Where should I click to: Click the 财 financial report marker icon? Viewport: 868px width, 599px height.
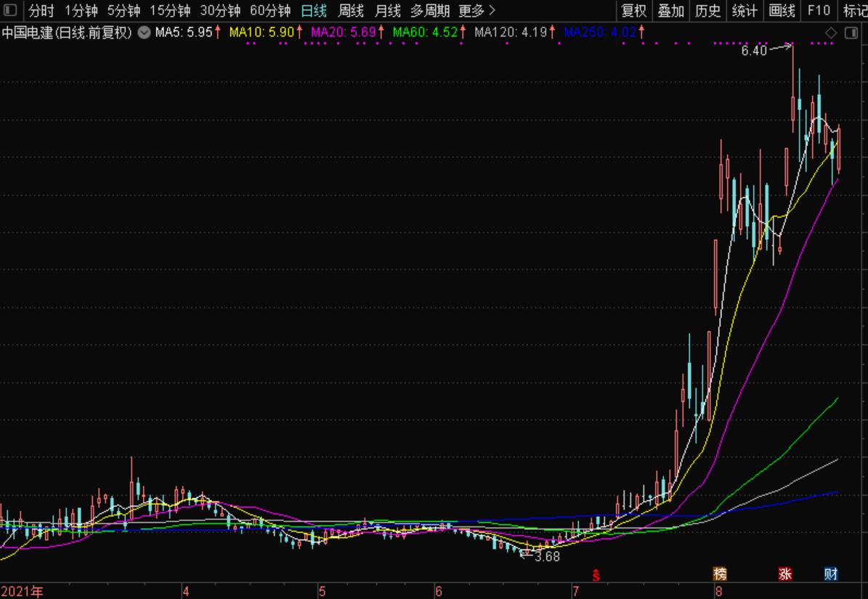(830, 574)
